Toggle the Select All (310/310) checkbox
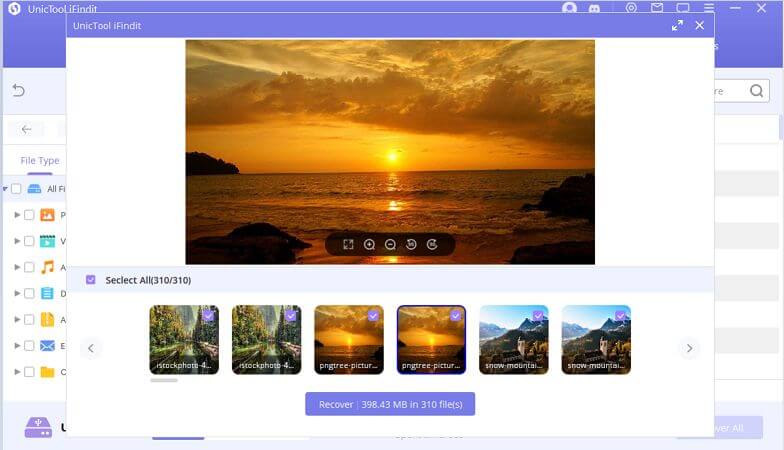Image resolution: width=784 pixels, height=450 pixels. point(91,280)
